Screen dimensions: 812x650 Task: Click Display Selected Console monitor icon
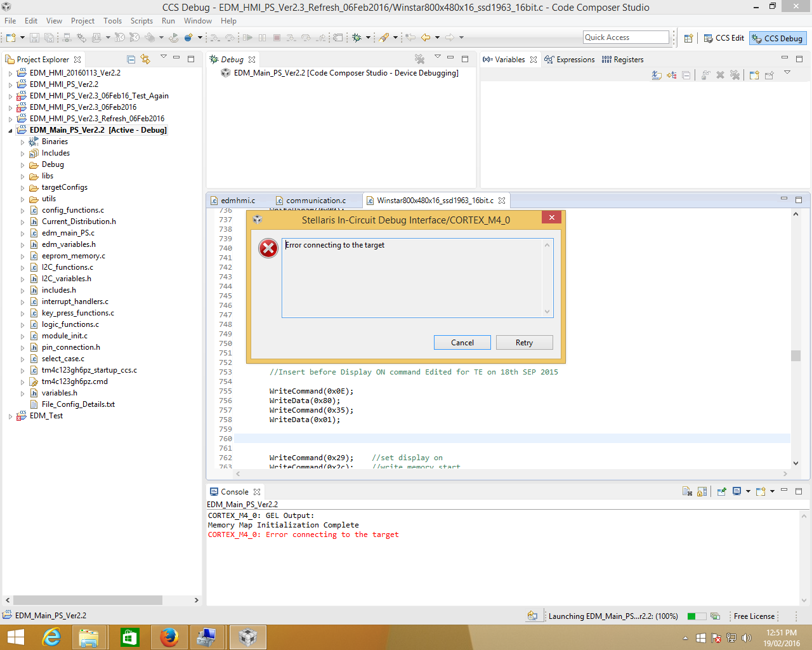pyautogui.click(x=737, y=491)
